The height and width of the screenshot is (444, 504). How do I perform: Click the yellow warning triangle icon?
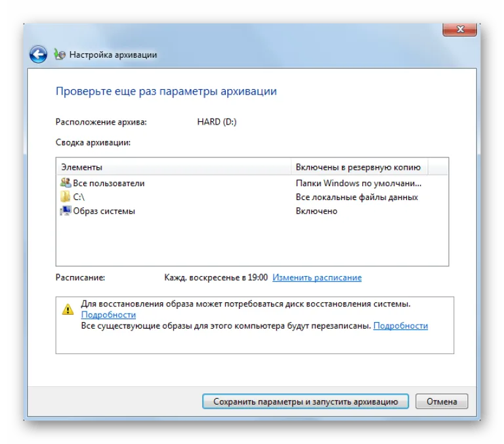68,310
